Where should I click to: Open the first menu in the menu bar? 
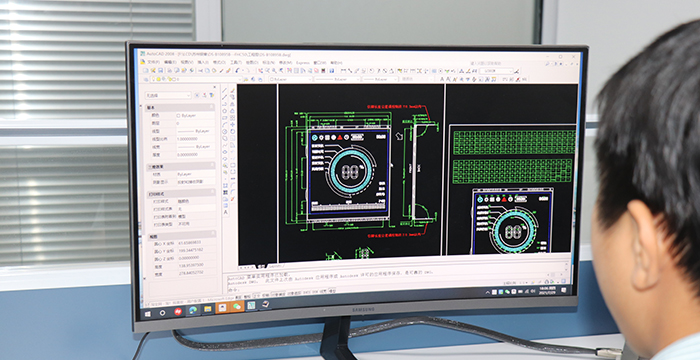click(154, 62)
